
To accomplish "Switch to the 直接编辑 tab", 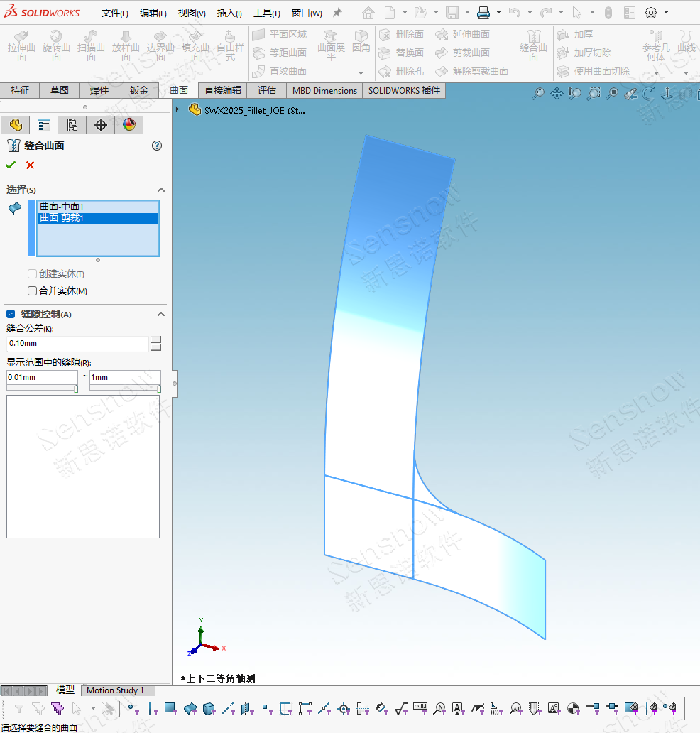I will (x=223, y=90).
